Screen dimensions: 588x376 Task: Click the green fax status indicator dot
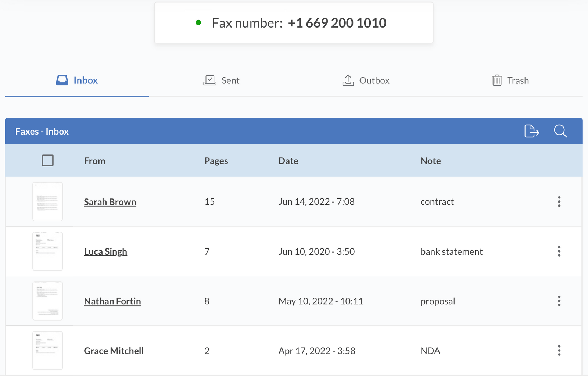[x=198, y=23]
